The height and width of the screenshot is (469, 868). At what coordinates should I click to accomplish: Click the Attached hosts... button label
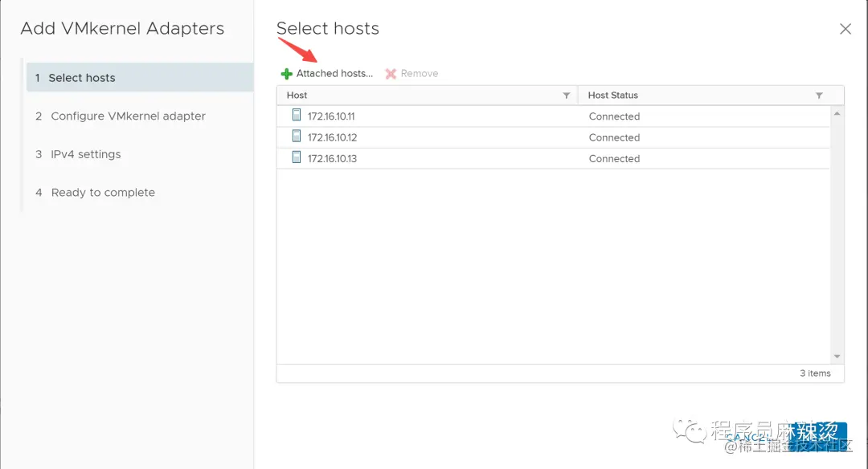[334, 74]
